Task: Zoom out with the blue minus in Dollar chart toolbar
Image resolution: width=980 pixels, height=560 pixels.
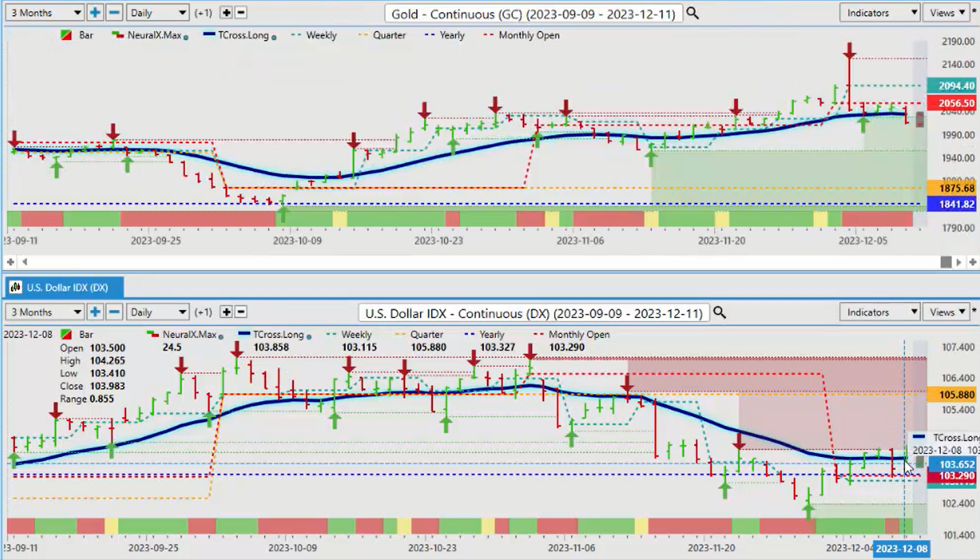Action: tap(114, 312)
